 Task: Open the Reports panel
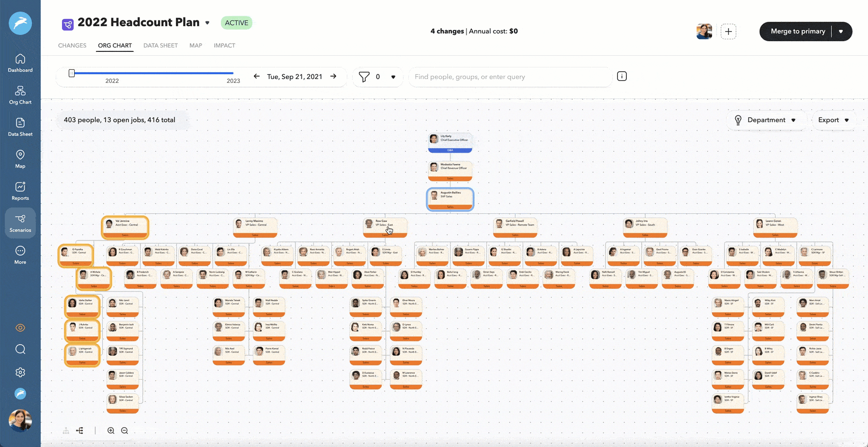pos(20,190)
